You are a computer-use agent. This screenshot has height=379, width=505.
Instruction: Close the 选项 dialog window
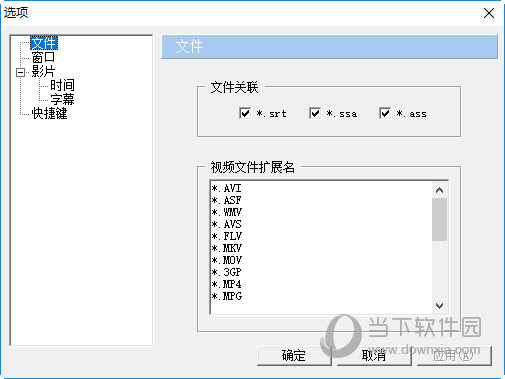click(489, 13)
